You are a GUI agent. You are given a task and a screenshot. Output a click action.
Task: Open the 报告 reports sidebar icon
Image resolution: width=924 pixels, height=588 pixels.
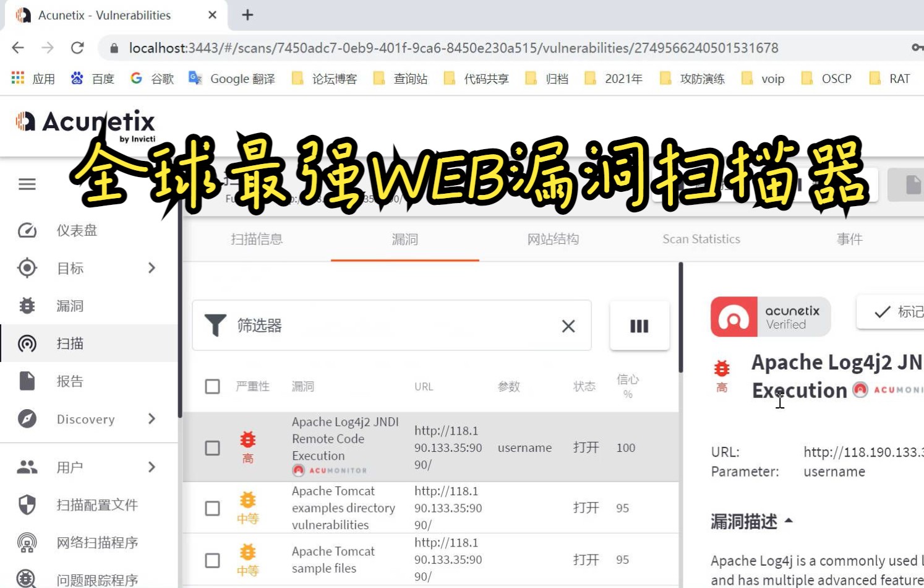tap(27, 381)
